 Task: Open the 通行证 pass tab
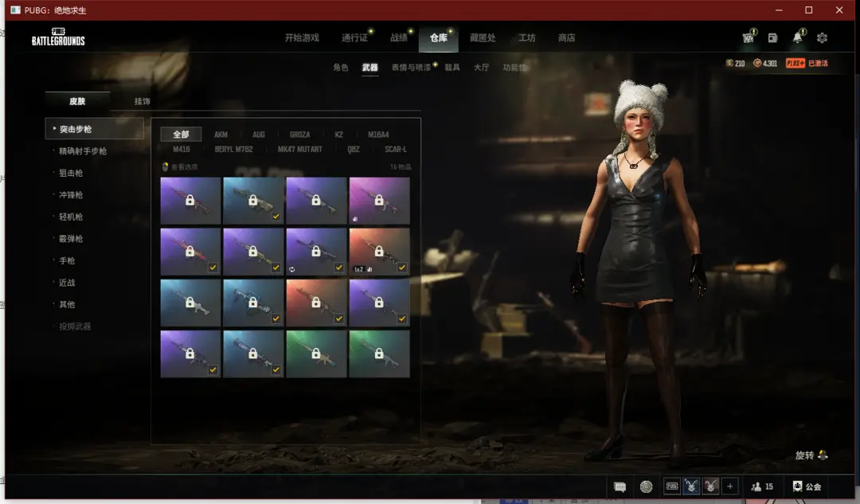355,38
